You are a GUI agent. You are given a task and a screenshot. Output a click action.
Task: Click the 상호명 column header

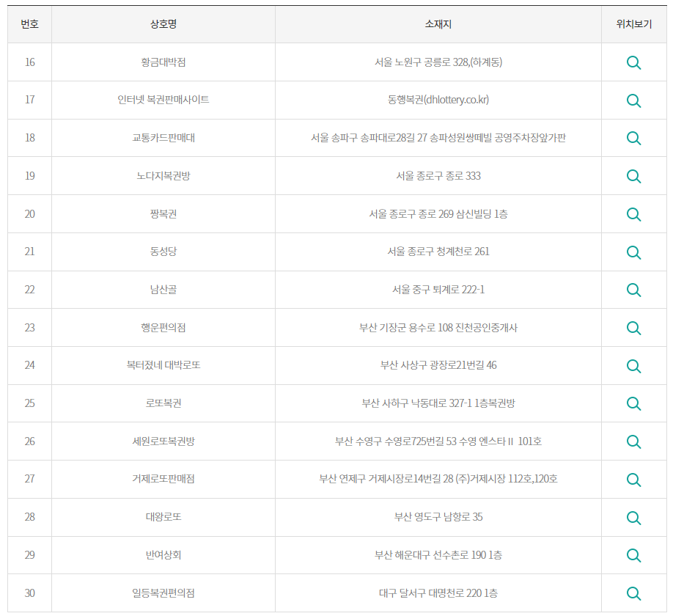[x=163, y=24]
